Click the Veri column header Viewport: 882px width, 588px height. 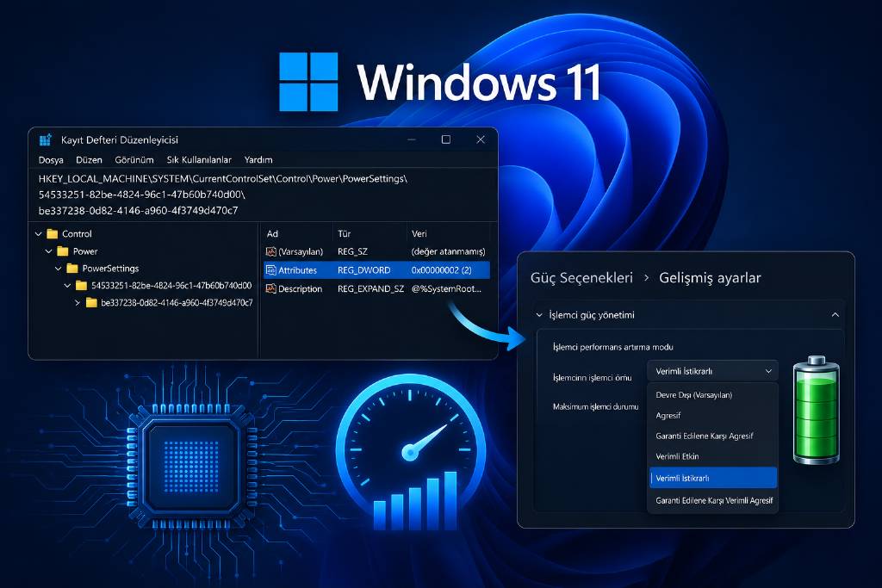coord(419,234)
